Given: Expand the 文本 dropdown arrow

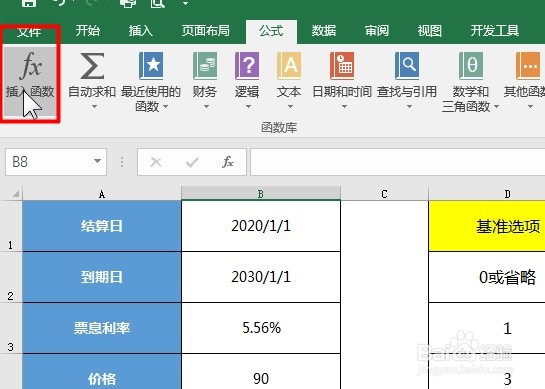Looking at the screenshot, I should pyautogui.click(x=290, y=107).
